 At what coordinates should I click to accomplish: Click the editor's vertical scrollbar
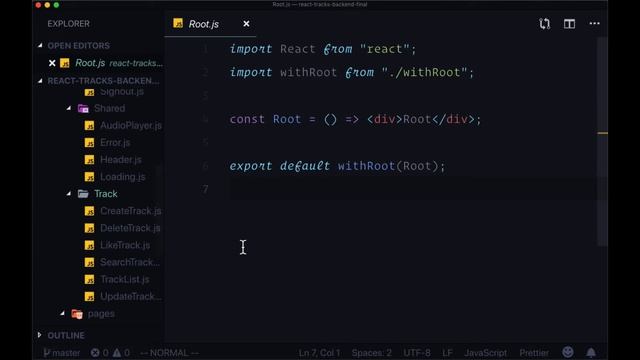pyautogui.click(x=602, y=142)
